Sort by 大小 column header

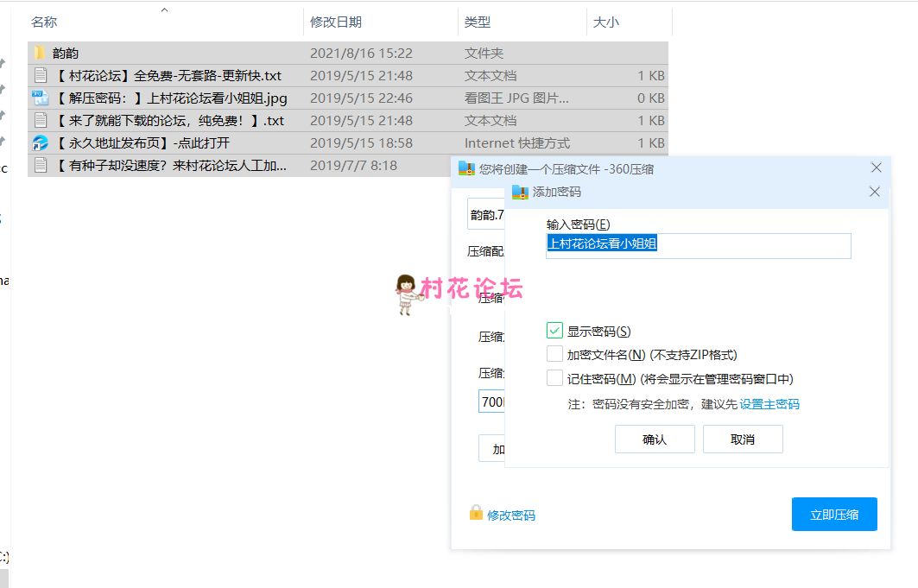pos(606,22)
